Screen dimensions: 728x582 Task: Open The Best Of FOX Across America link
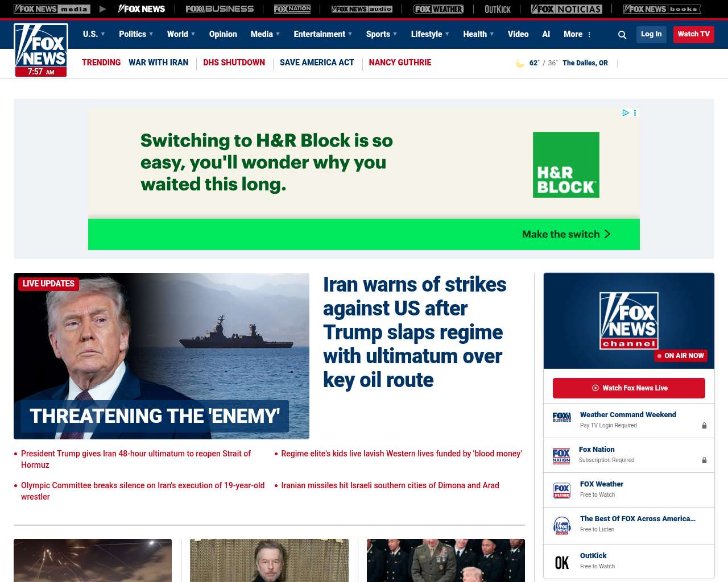tap(638, 519)
